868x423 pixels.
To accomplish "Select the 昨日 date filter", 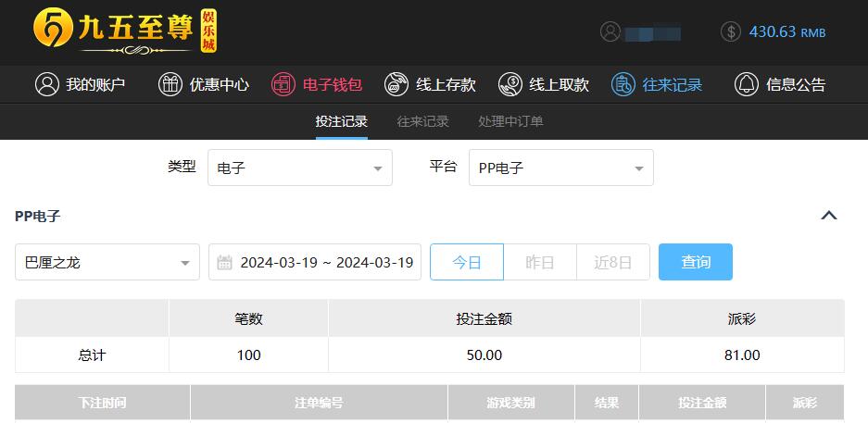I will (540, 262).
